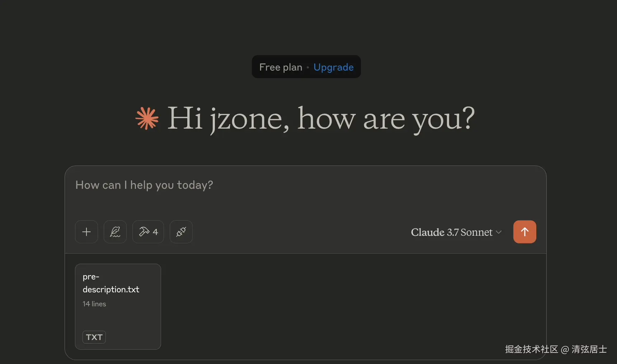Viewport: 617px width, 364px height.
Task: Expand the chevron beside model name
Action: pyautogui.click(x=499, y=232)
